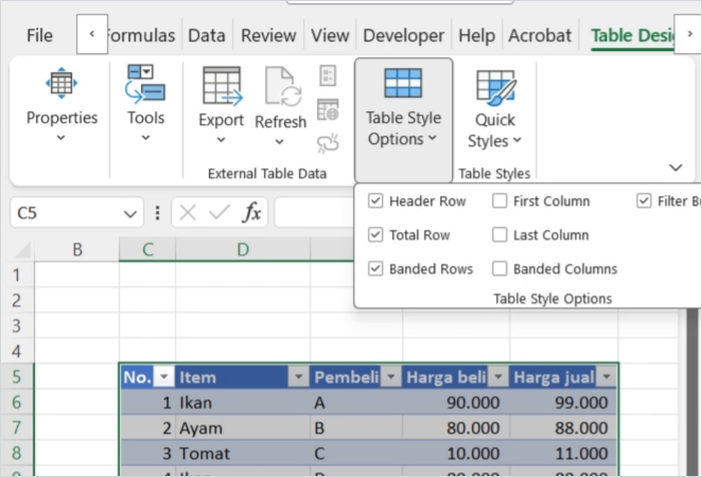Screen dimensions: 702x477
Task: Cancel formula entry with X icon
Action: [187, 212]
